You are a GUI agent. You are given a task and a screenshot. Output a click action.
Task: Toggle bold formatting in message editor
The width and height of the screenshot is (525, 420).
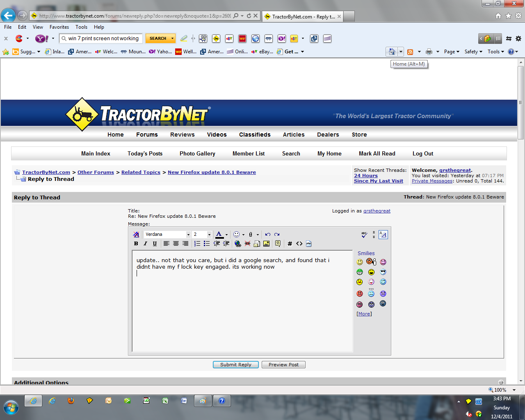point(136,244)
